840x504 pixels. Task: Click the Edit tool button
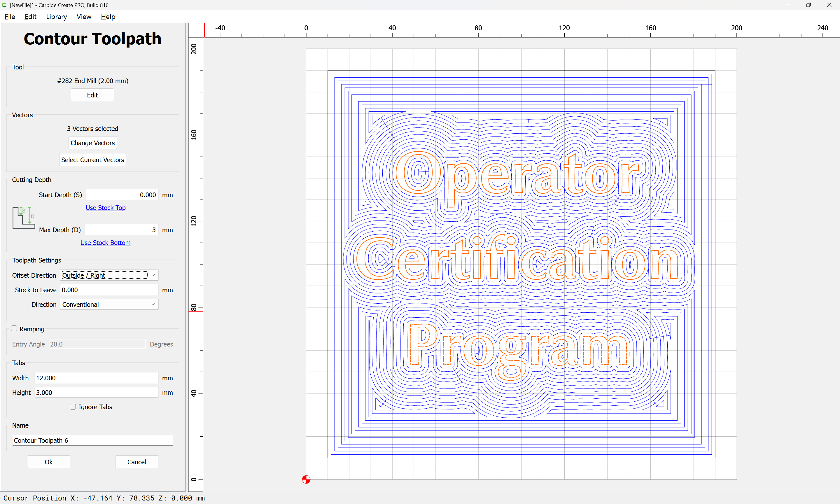click(92, 95)
